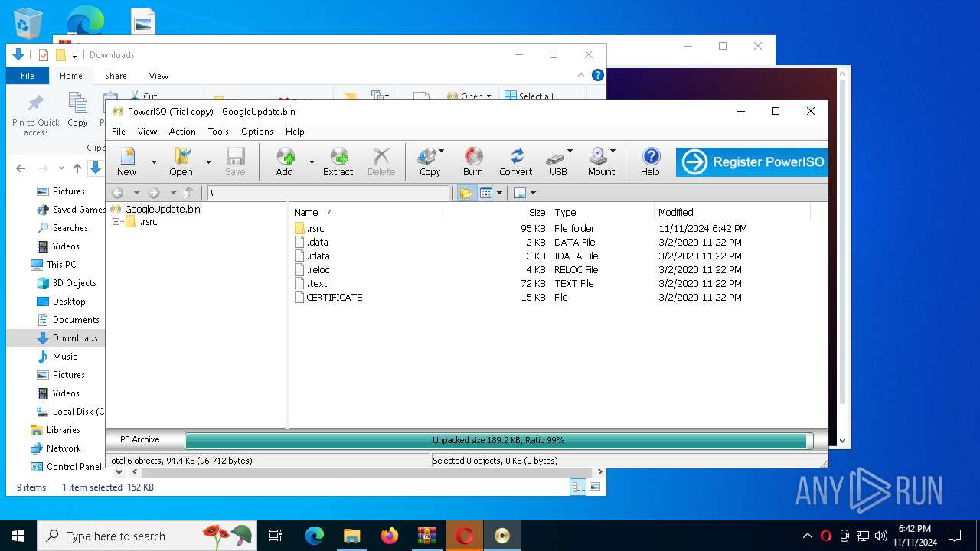The height and width of the screenshot is (551, 980).
Task: Select Downloads in Explorer navigation pane
Action: tap(75, 338)
